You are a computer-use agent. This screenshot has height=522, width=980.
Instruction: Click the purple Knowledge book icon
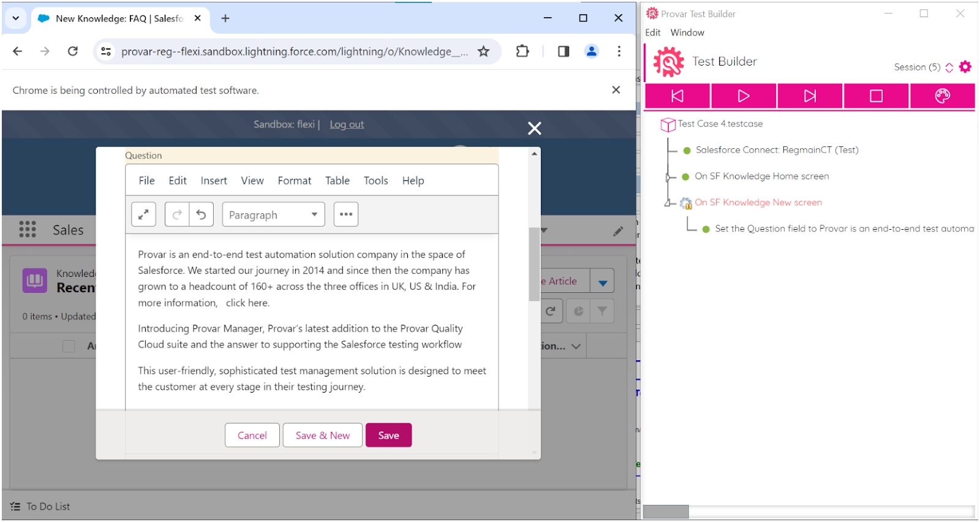35,281
